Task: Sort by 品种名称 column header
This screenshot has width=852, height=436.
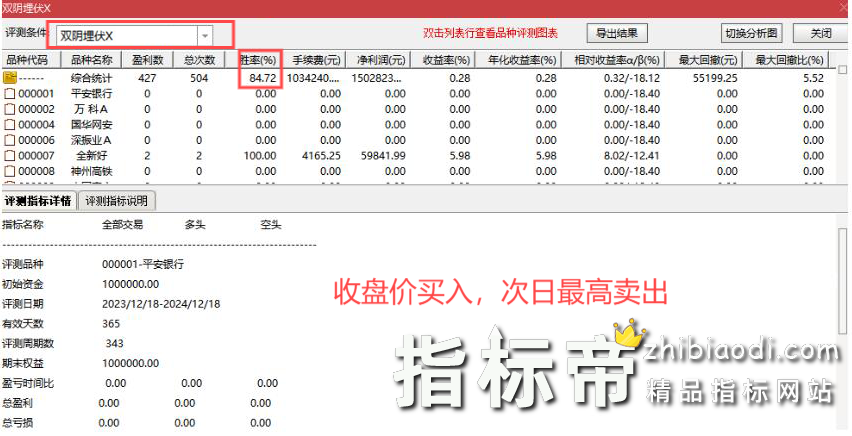Action: (92, 59)
